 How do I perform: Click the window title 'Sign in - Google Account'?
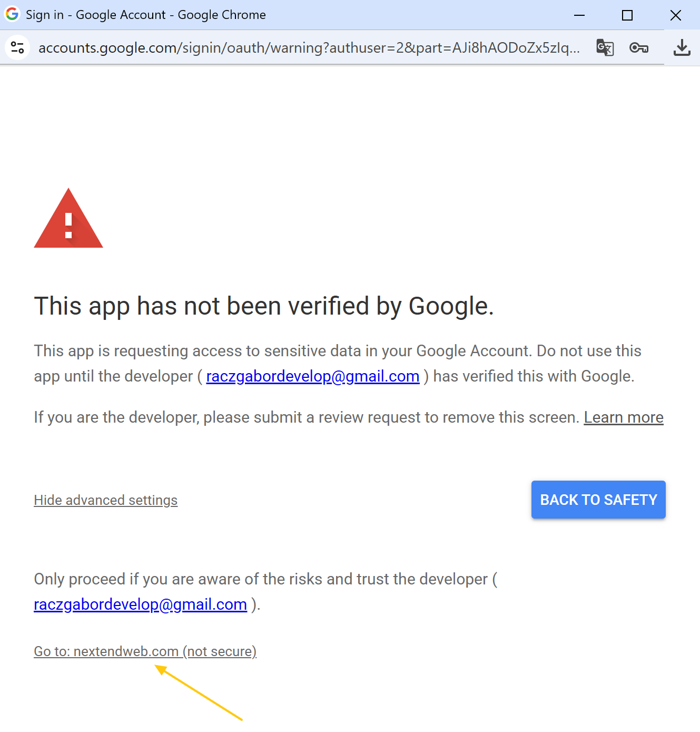point(96,15)
